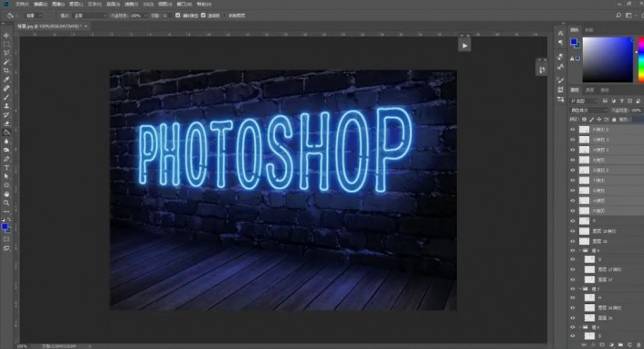
Task: Toggle visibility of the 组 7 group
Action: pyautogui.click(x=573, y=289)
